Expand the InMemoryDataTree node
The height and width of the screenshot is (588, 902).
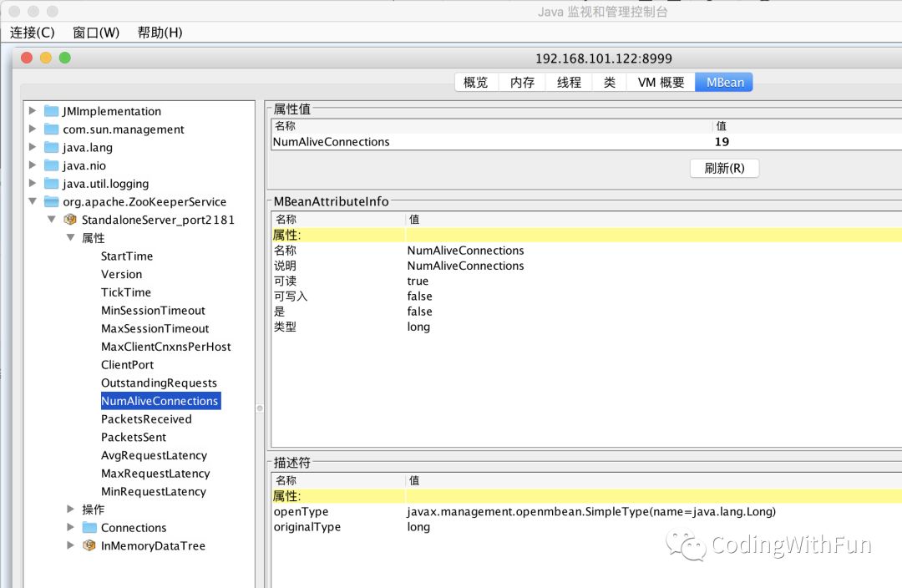pyautogui.click(x=70, y=545)
